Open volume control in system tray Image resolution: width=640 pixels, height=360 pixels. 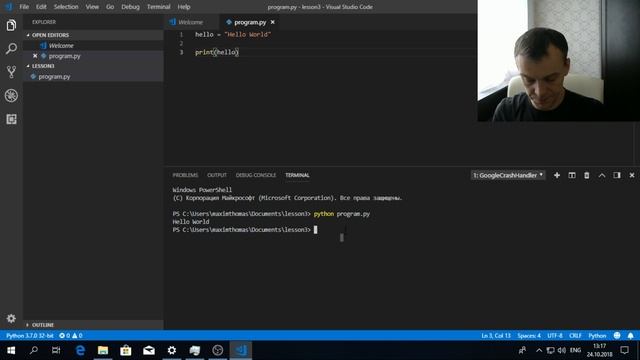click(562, 350)
